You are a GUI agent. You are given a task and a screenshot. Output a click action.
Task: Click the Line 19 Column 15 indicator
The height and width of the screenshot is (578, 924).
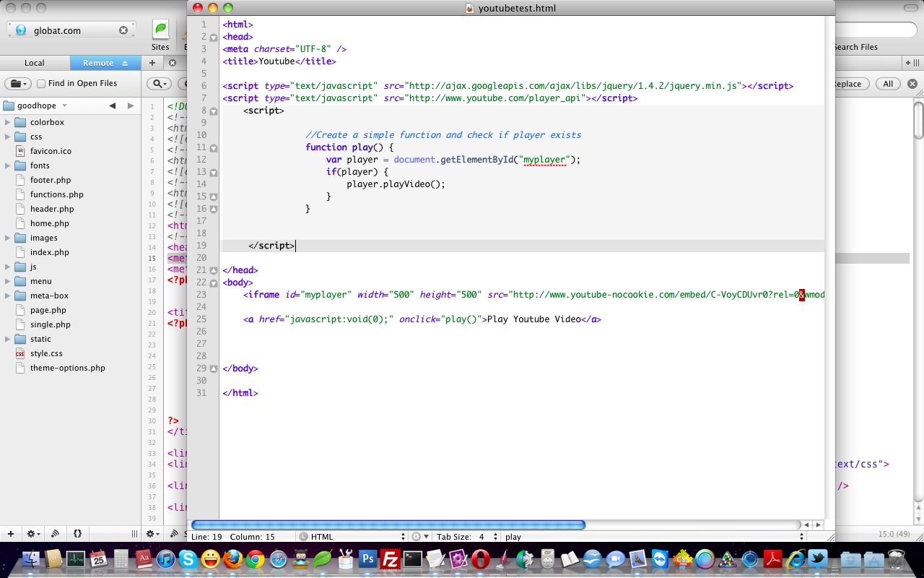click(233, 537)
